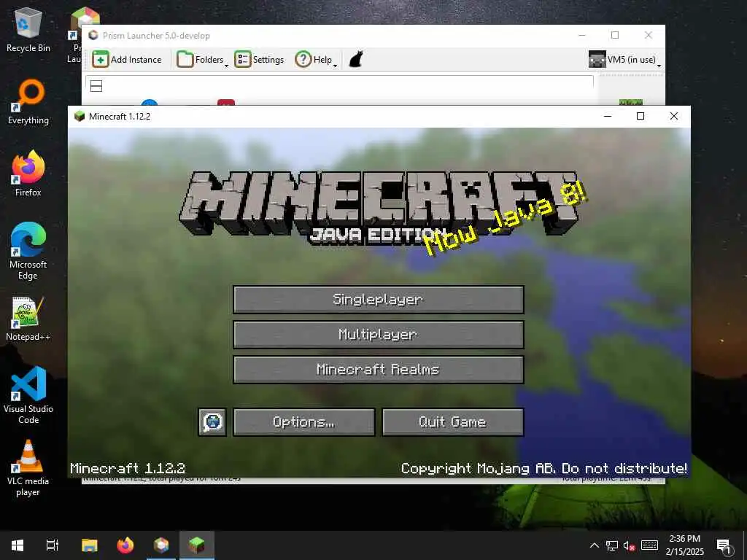Screen dimensions: 747x560
Task: Switch to Firefox on the taskbar
Action: 125,545
